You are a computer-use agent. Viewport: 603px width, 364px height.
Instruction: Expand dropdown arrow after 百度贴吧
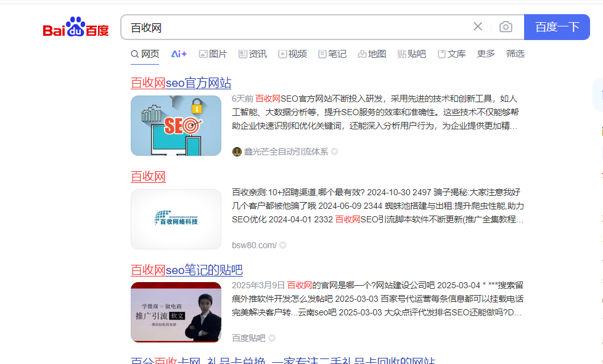[x=272, y=338]
